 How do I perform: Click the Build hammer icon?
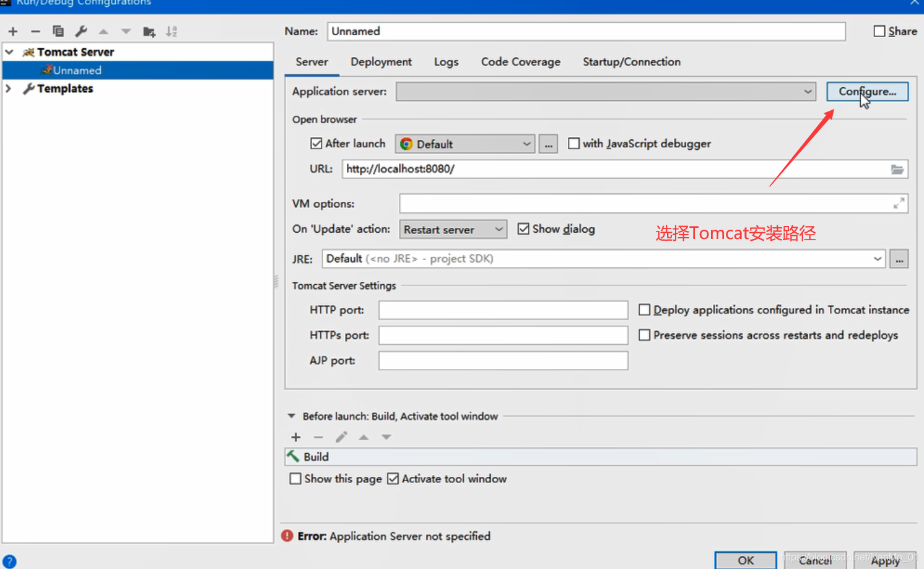[x=293, y=456]
